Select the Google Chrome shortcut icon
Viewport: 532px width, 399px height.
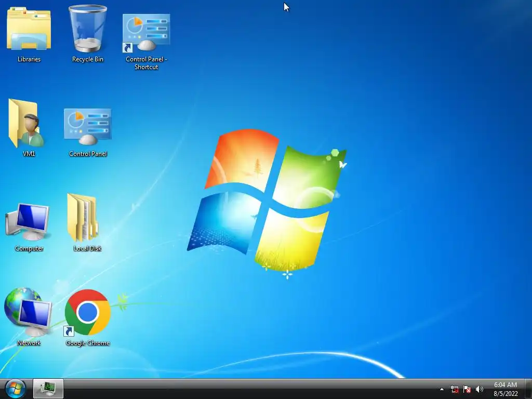pos(87,317)
